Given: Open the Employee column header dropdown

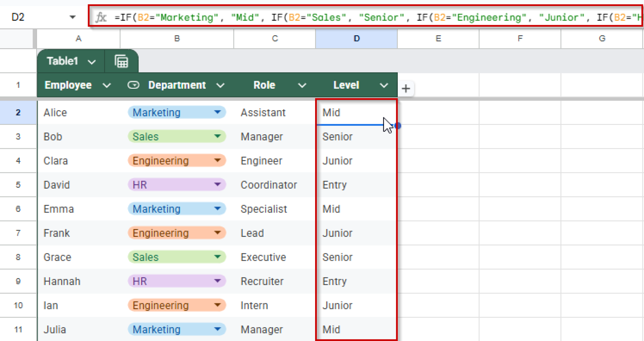Looking at the screenshot, I should pos(107,85).
